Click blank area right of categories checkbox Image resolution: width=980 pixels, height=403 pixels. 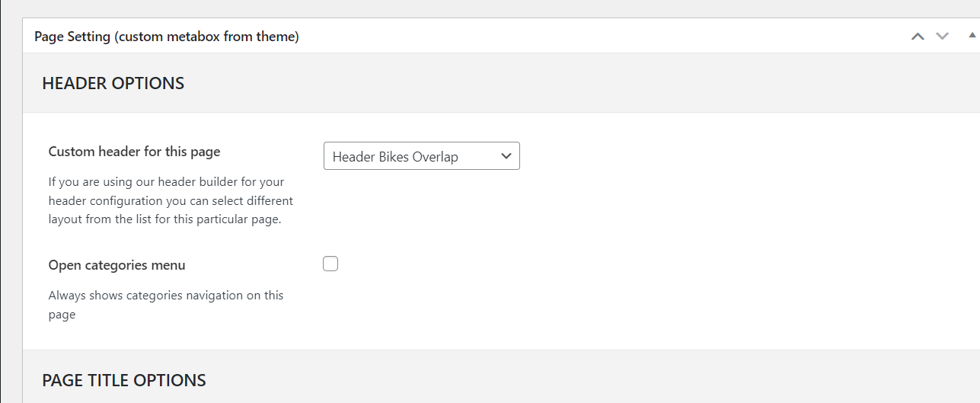[647, 264]
